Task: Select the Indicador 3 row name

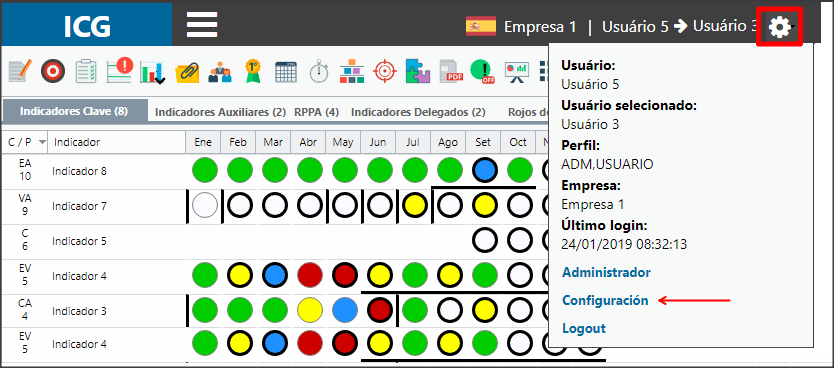Action: tap(79, 311)
